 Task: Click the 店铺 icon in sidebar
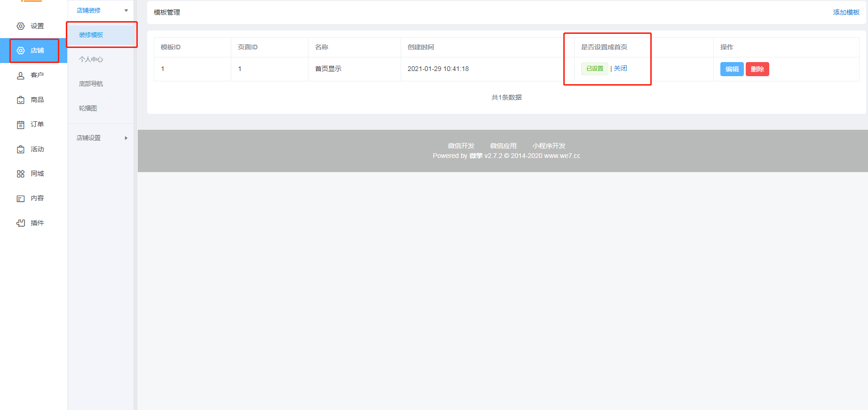pos(21,51)
